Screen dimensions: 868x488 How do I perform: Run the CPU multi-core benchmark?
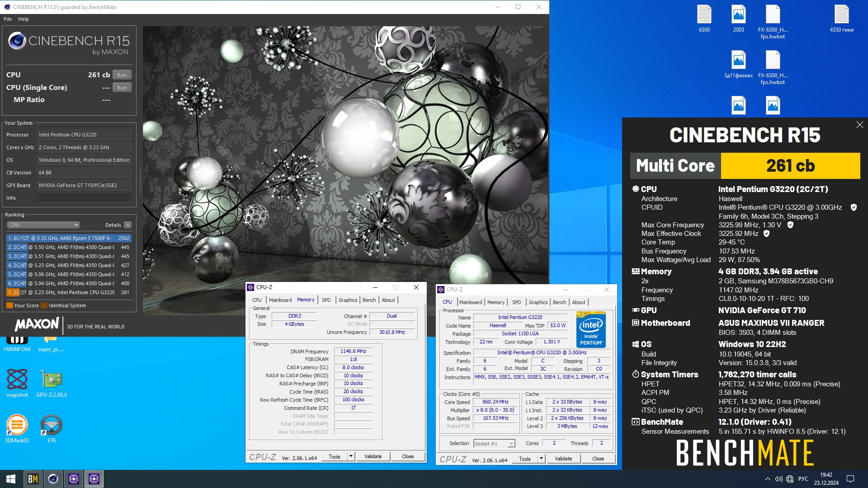coord(122,75)
